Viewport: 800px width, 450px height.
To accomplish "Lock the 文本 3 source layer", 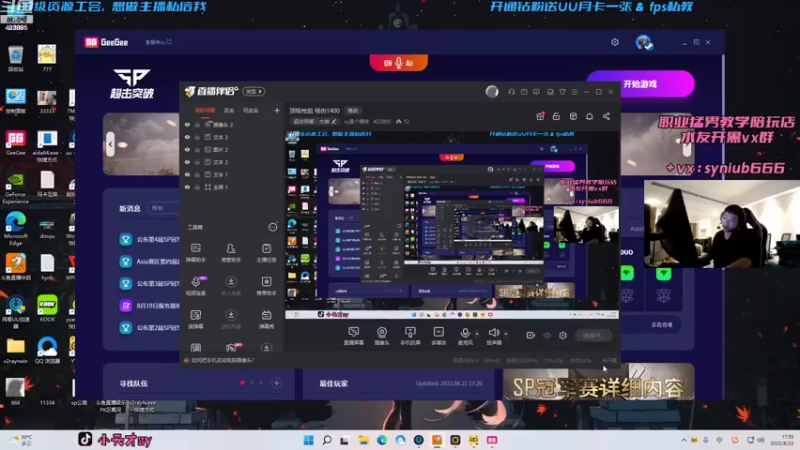I will pos(197,137).
